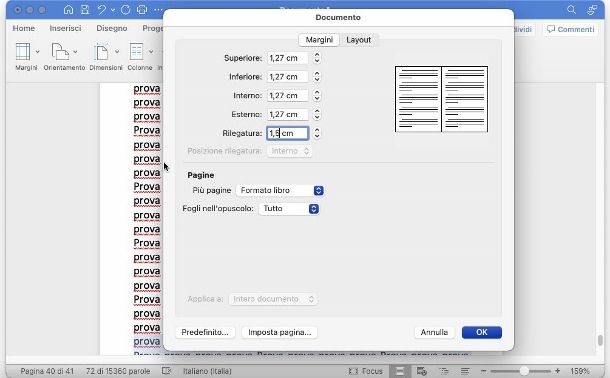The width and height of the screenshot is (610, 378).
Task: Click the document vertical scrollbar thumb
Action: [x=600, y=340]
